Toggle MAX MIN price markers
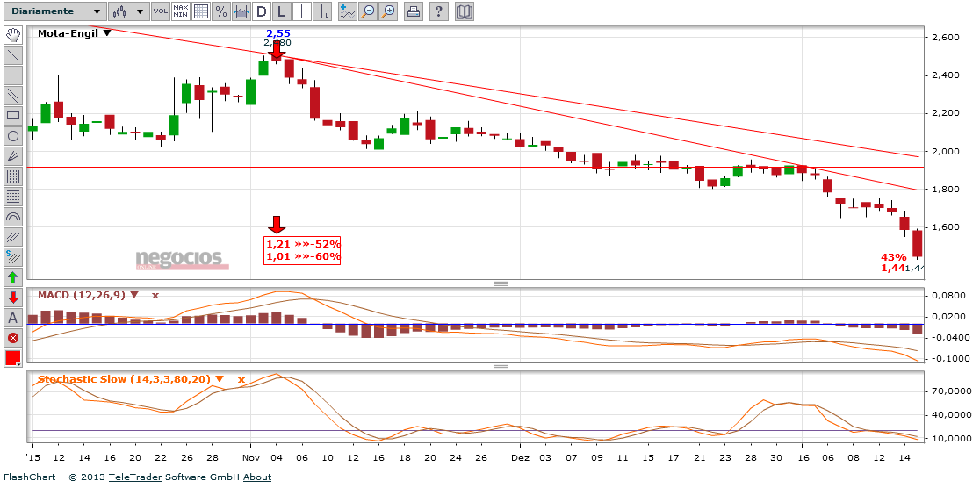980x495 pixels. click(x=181, y=11)
